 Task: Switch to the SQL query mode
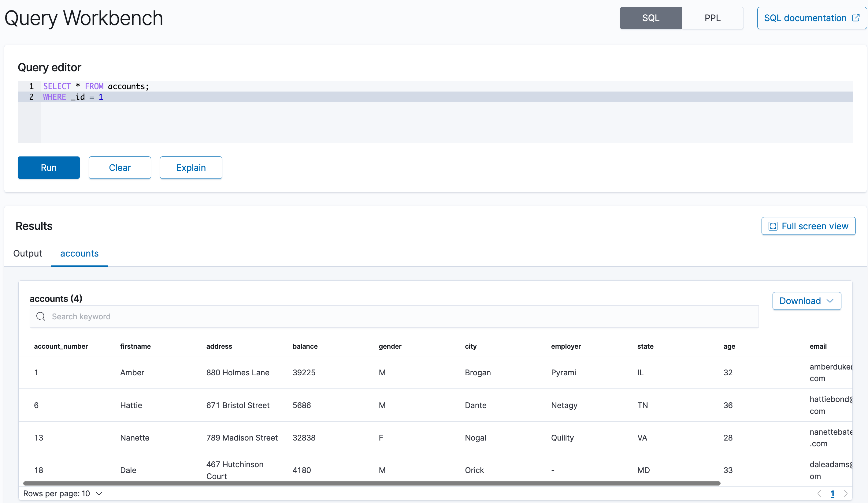651,18
